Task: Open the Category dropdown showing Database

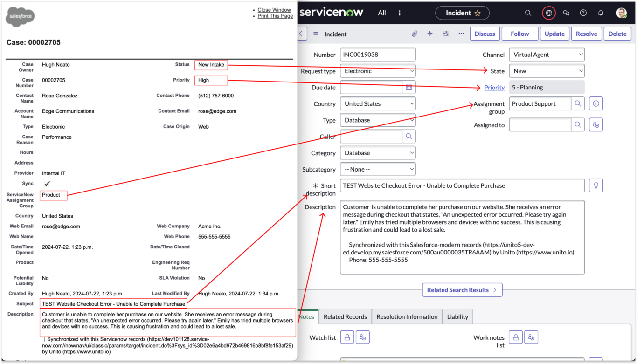Action: (x=378, y=153)
